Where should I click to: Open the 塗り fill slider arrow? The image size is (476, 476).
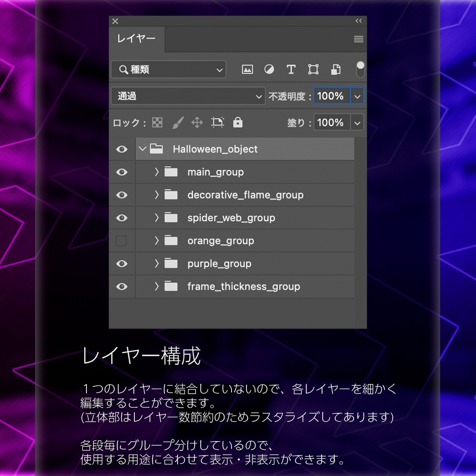pyautogui.click(x=357, y=123)
